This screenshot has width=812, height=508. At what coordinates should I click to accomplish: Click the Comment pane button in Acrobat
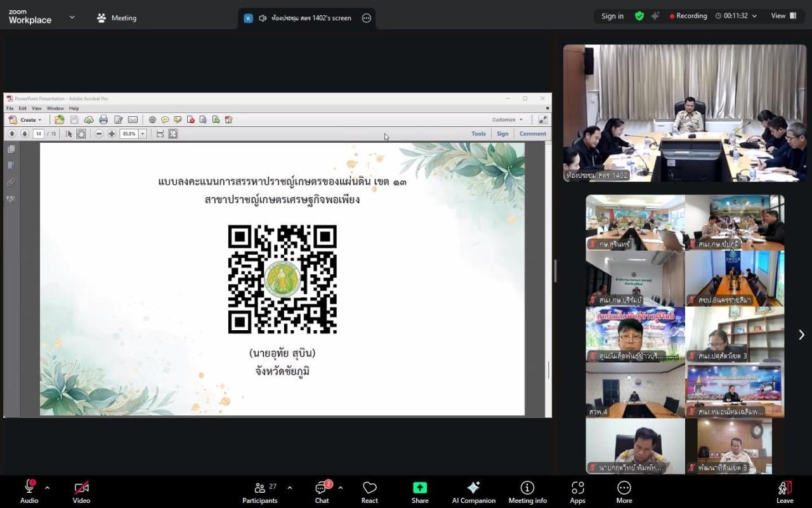pyautogui.click(x=533, y=134)
